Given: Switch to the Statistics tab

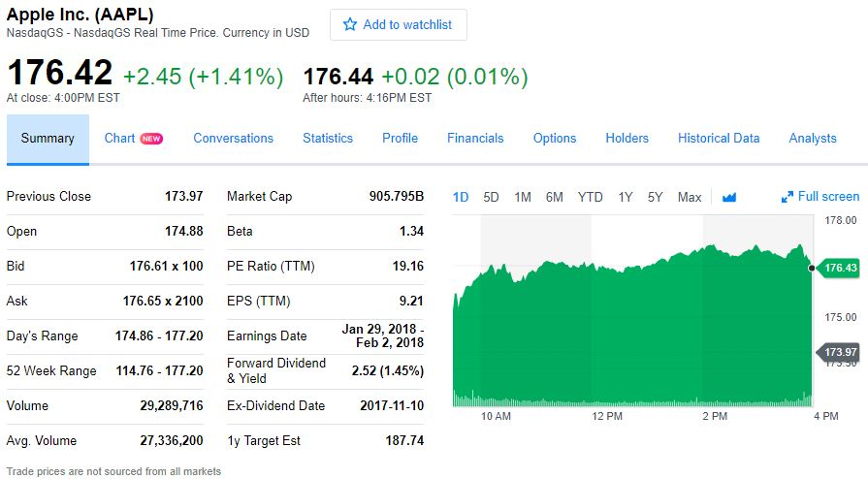Looking at the screenshot, I should pyautogui.click(x=328, y=139).
